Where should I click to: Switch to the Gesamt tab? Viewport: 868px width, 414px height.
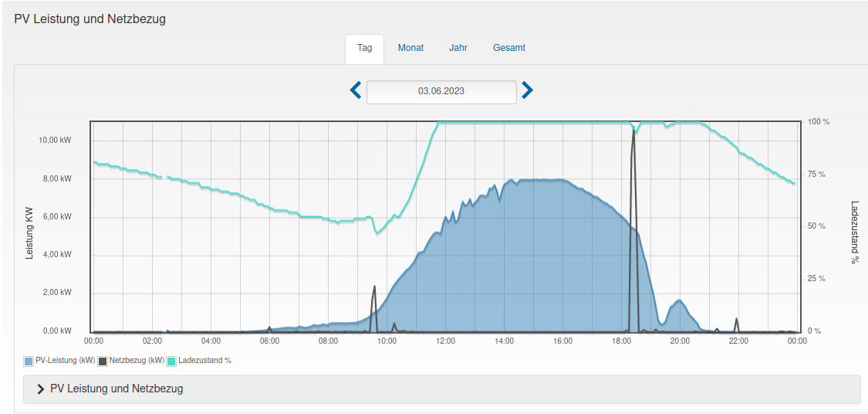[509, 48]
